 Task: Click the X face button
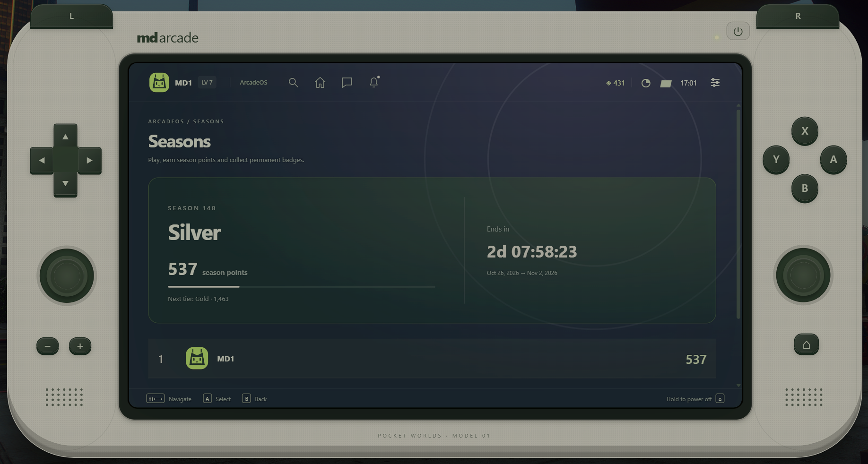click(805, 131)
